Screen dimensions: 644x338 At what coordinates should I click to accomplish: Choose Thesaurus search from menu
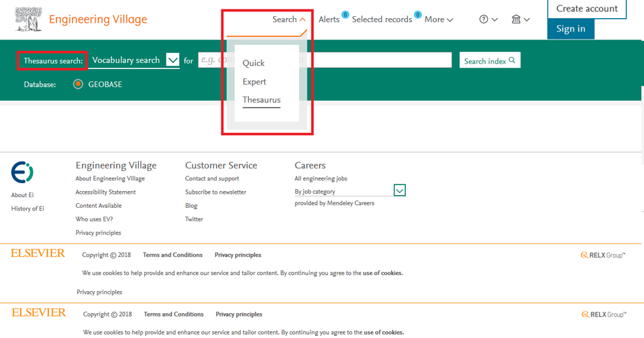pos(262,100)
